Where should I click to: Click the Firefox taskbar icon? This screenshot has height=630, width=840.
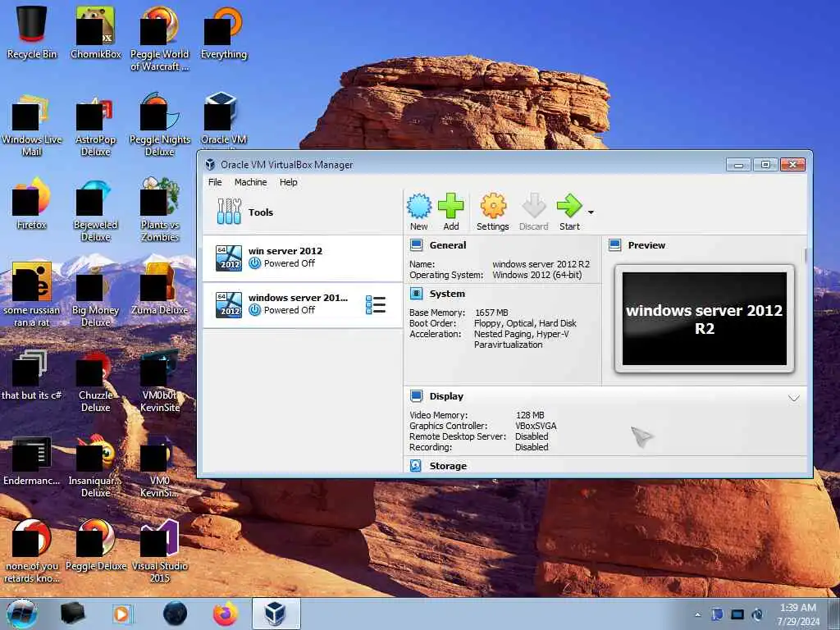[226, 614]
